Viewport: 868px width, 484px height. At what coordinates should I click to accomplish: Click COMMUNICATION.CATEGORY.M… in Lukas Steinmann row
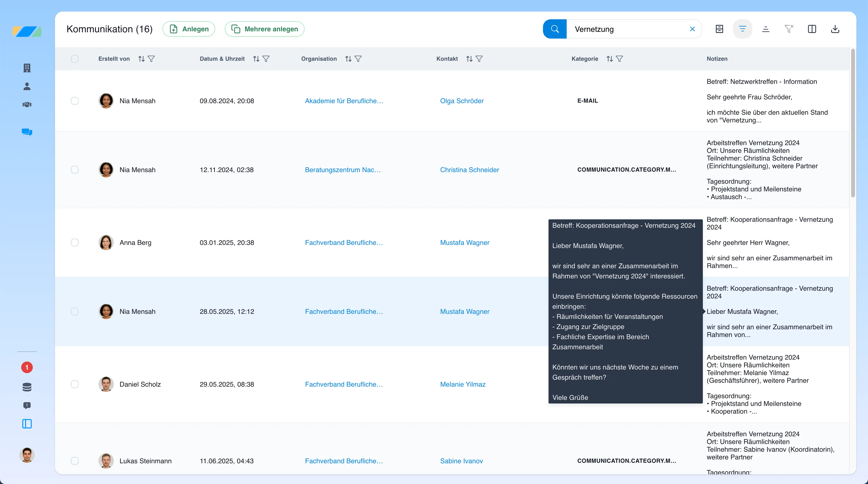click(x=626, y=460)
